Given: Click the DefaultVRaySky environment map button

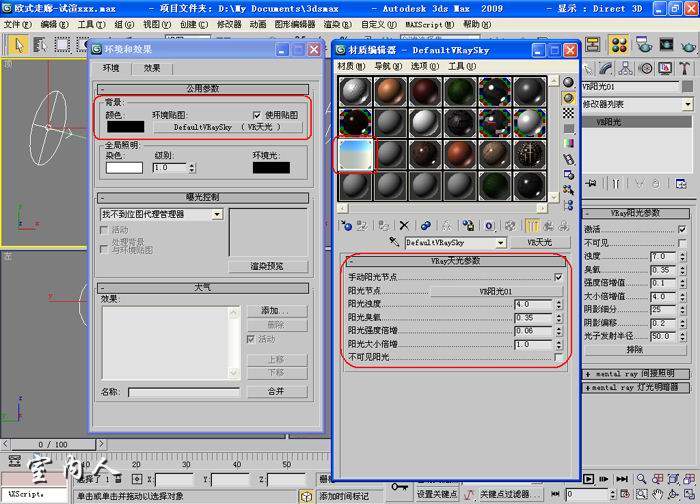Looking at the screenshot, I should click(227, 128).
